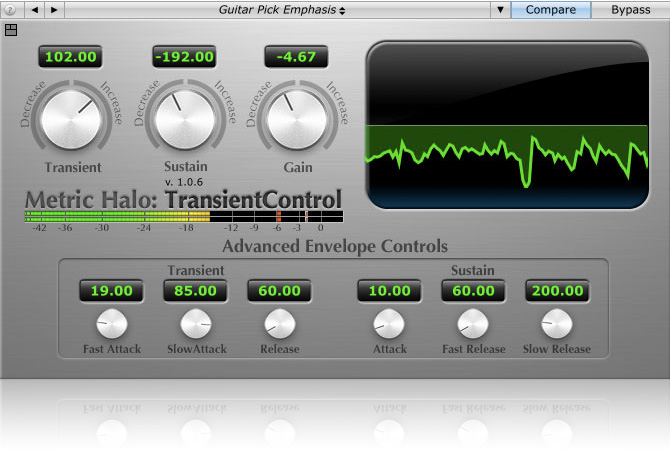Viewport: 670px width, 450px height.
Task: Select the Transient value field showing 102.00
Action: click(72, 57)
